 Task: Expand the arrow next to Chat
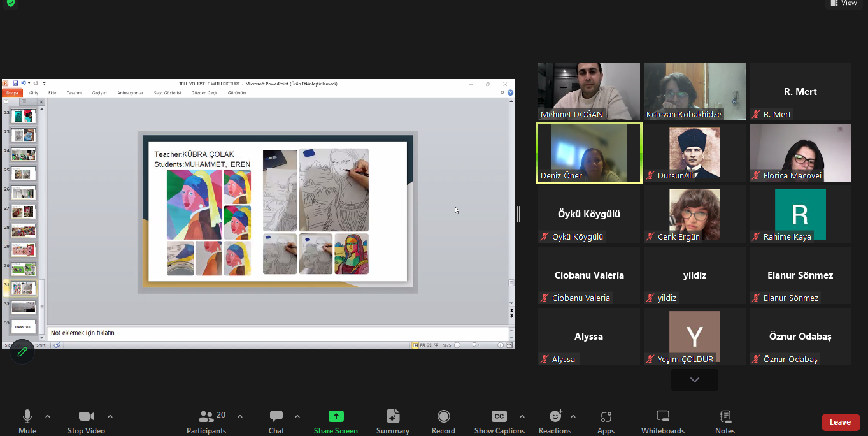click(297, 416)
